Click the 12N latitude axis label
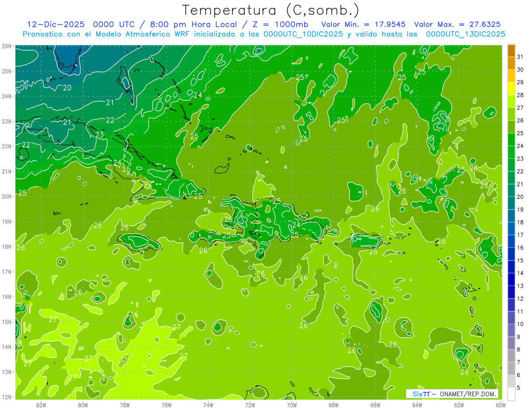The width and height of the screenshot is (532, 411). click(x=7, y=397)
